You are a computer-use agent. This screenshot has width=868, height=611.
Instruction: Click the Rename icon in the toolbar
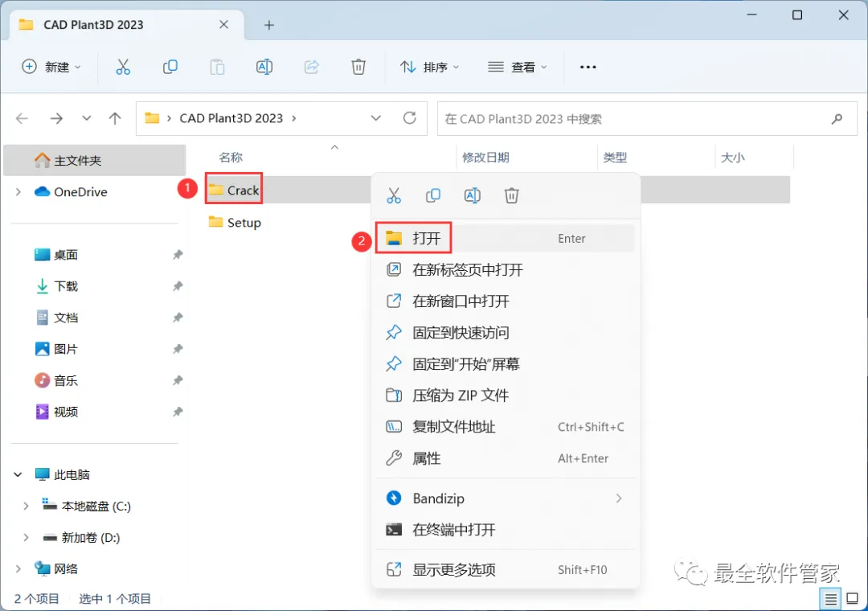[264, 67]
